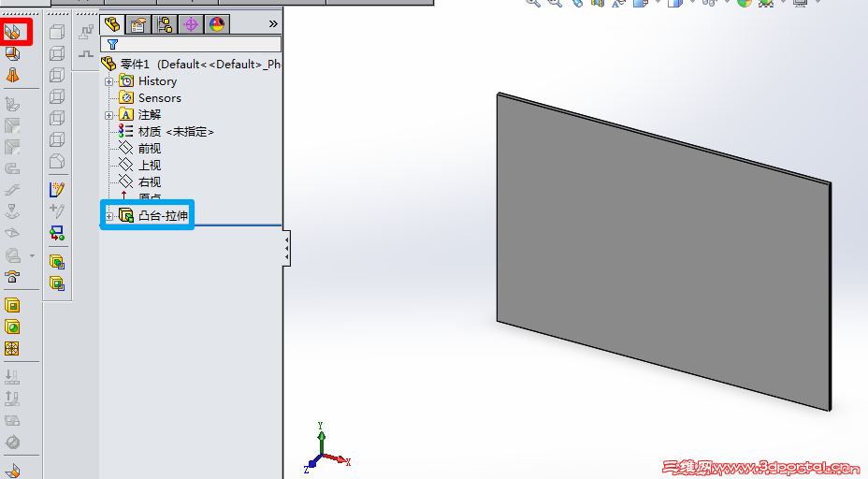868x479 pixels.
Task: Choose the Sketched Bend tool
Action: click(x=12, y=211)
